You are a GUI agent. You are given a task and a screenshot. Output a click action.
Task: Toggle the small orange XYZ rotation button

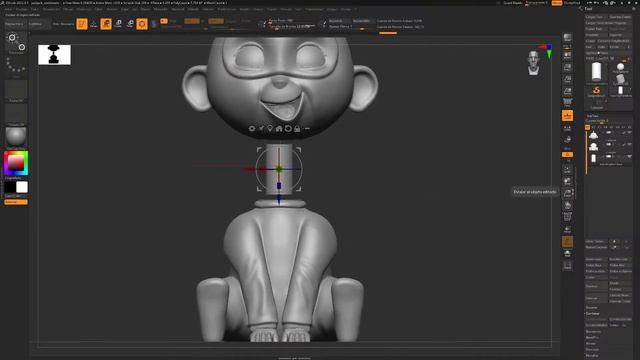[x=567, y=155]
